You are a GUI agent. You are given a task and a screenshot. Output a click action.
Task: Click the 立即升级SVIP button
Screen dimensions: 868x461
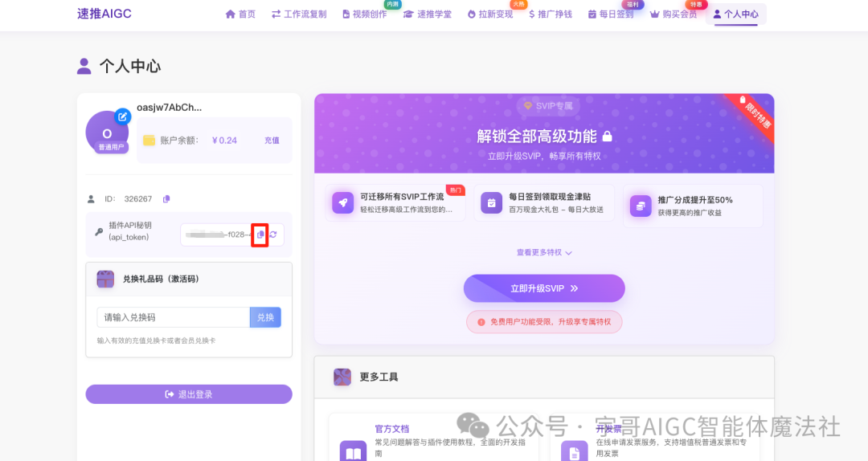[544, 288]
